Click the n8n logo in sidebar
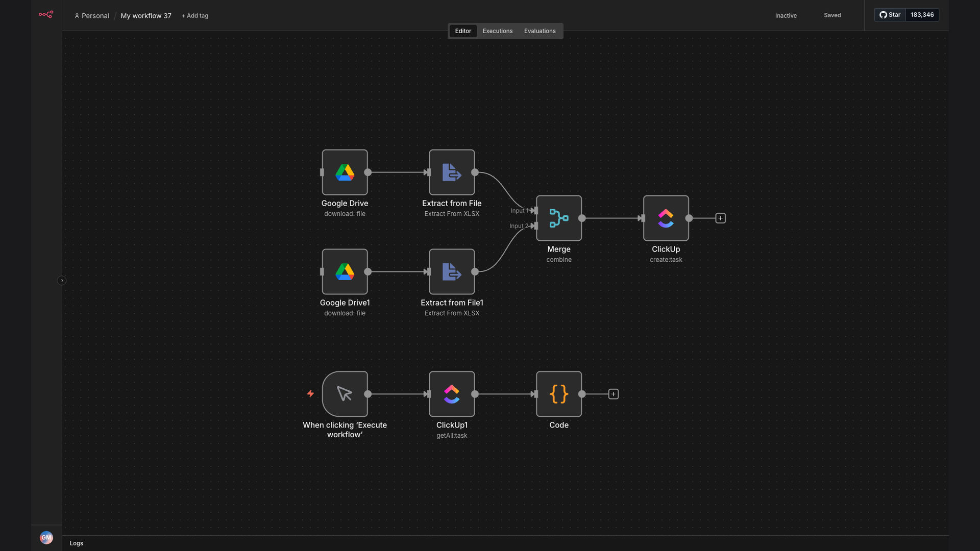Viewport: 980px width, 551px height. tap(46, 15)
